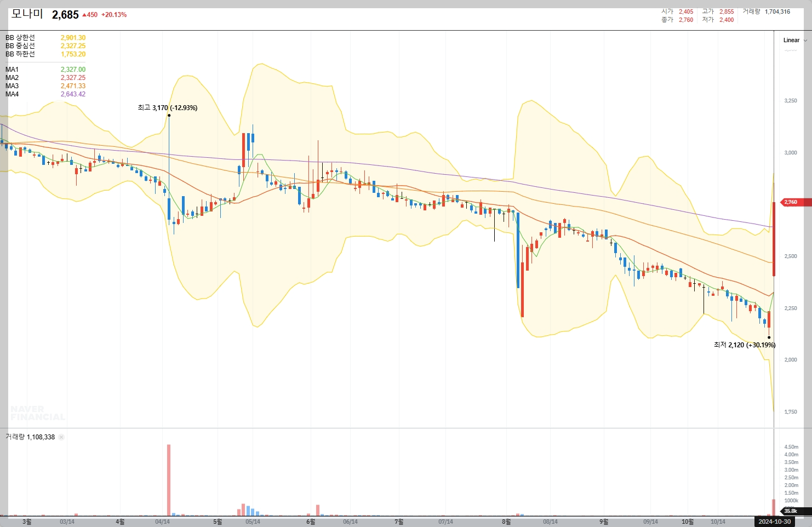Click the 1,750 price axis label
This screenshot has height=527, width=812.
pyautogui.click(x=791, y=412)
